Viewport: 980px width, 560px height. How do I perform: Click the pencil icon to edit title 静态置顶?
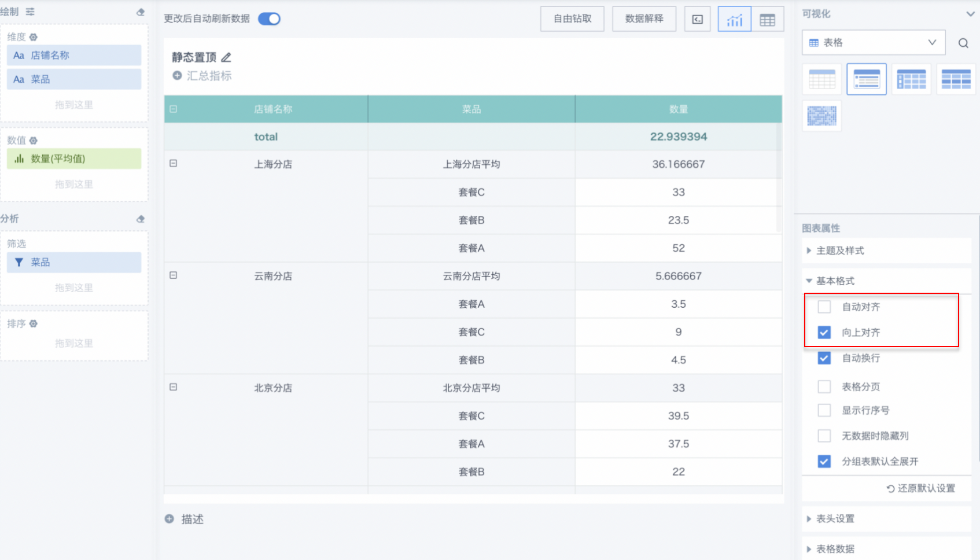(226, 57)
